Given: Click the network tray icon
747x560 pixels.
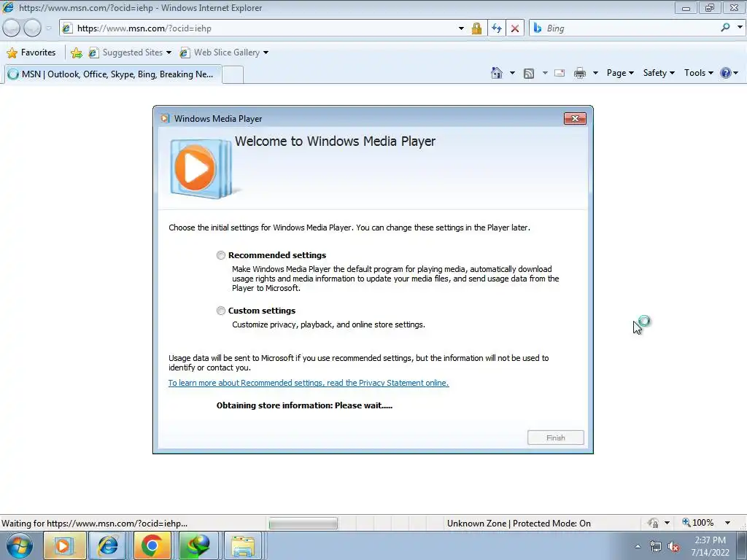Looking at the screenshot, I should (656, 546).
